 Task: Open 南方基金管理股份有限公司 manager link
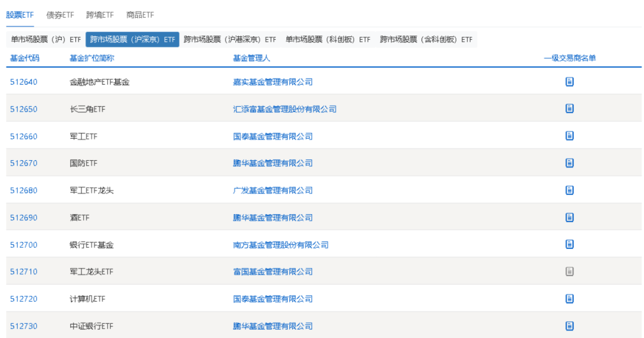[281, 245]
